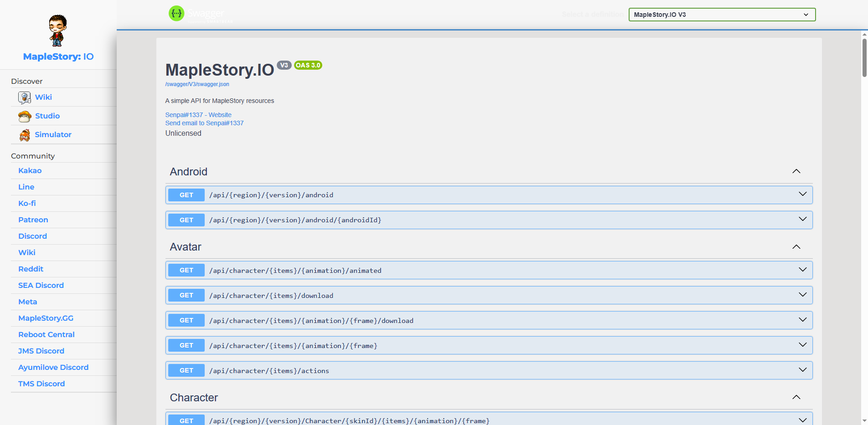Select the Studio mushroom icon

24,116
